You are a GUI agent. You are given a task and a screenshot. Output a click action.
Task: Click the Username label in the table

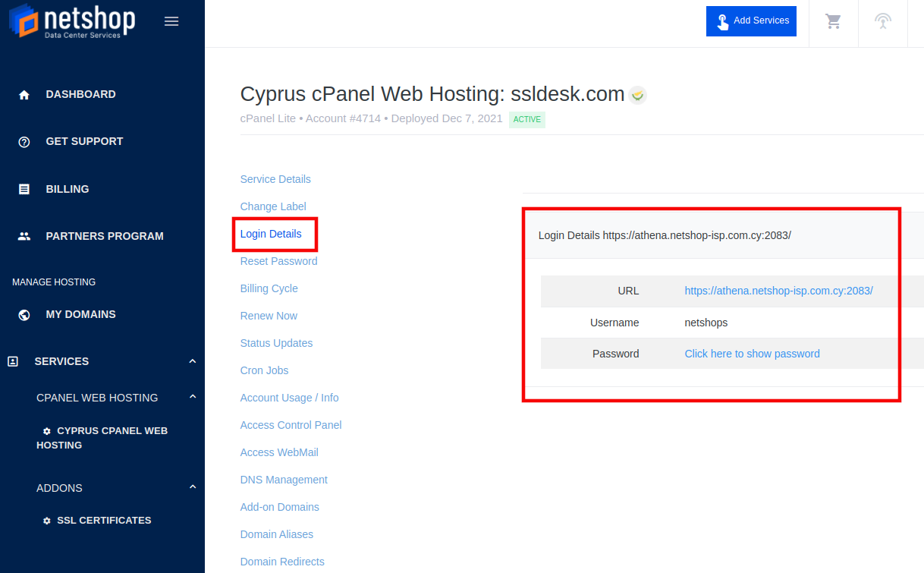click(x=614, y=323)
